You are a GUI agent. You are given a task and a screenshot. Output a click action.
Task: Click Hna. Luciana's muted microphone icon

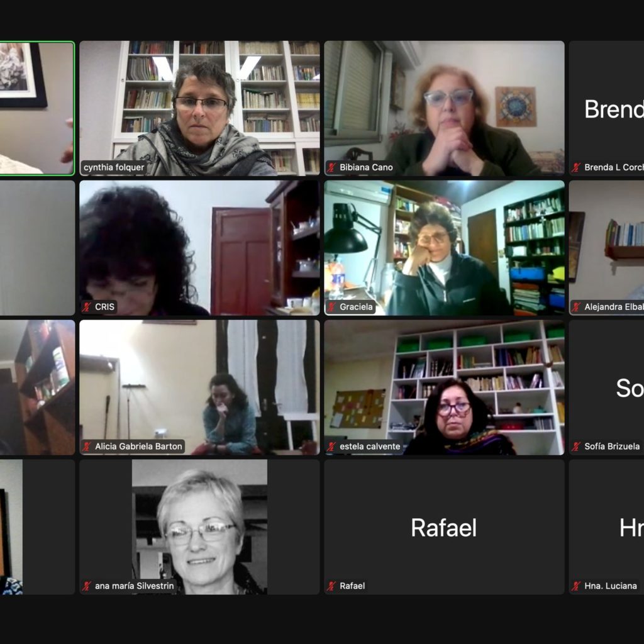pos(576,586)
